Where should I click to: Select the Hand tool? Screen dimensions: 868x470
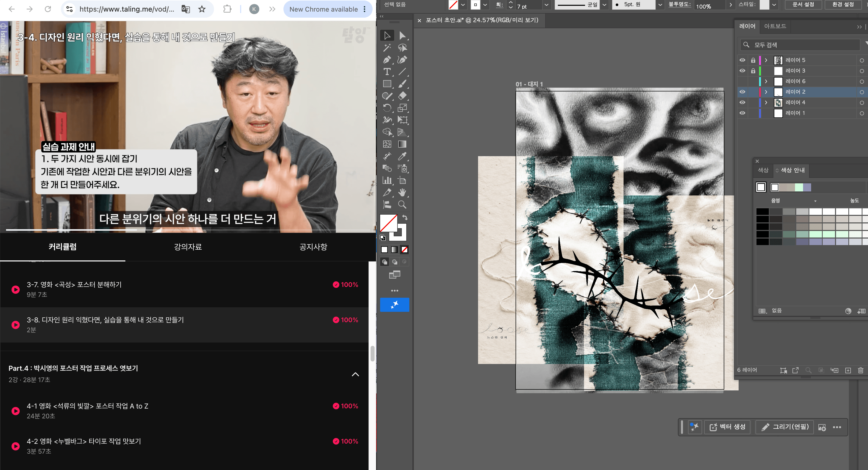(x=402, y=192)
